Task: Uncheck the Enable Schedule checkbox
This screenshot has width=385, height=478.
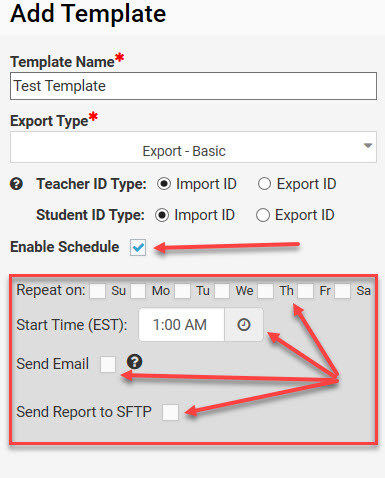Action: [x=138, y=247]
